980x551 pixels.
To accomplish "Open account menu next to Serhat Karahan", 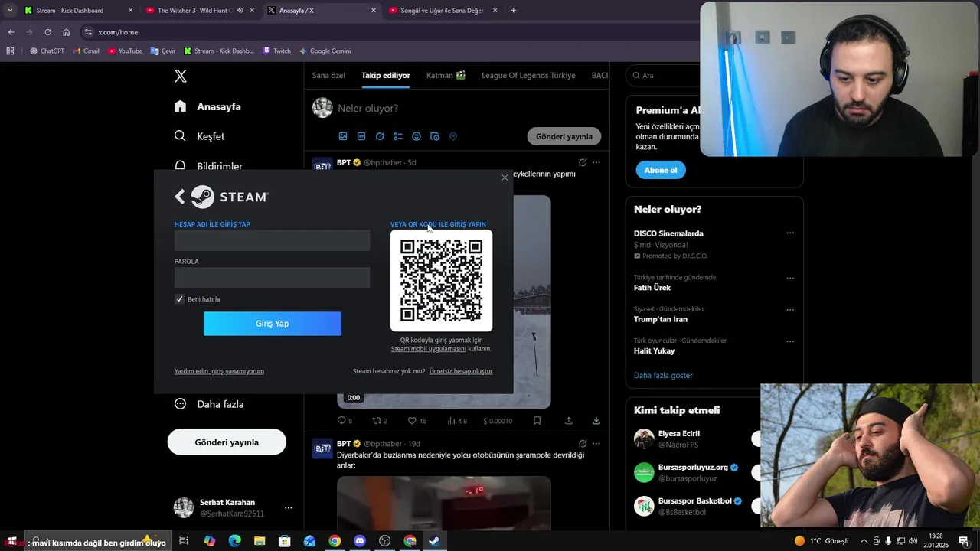I will 289,508.
